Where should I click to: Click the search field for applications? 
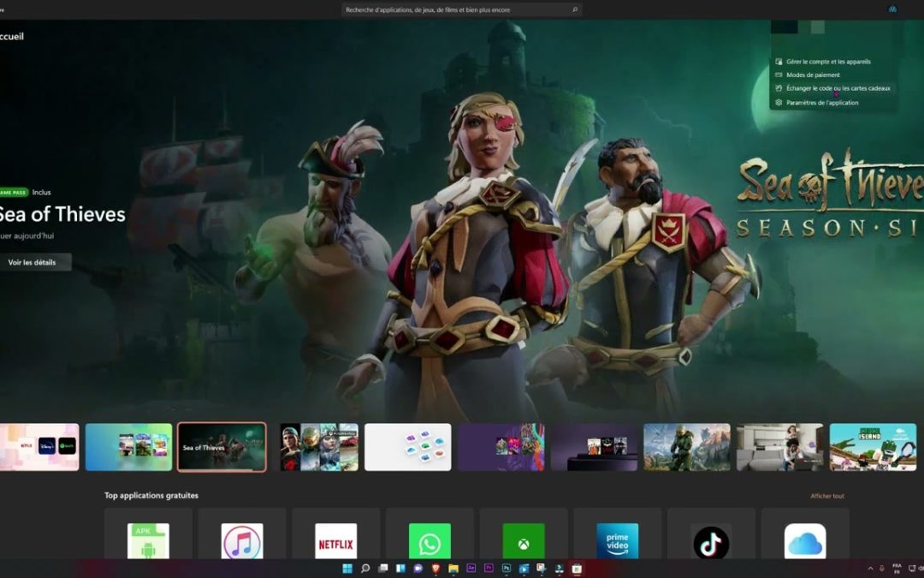point(461,9)
